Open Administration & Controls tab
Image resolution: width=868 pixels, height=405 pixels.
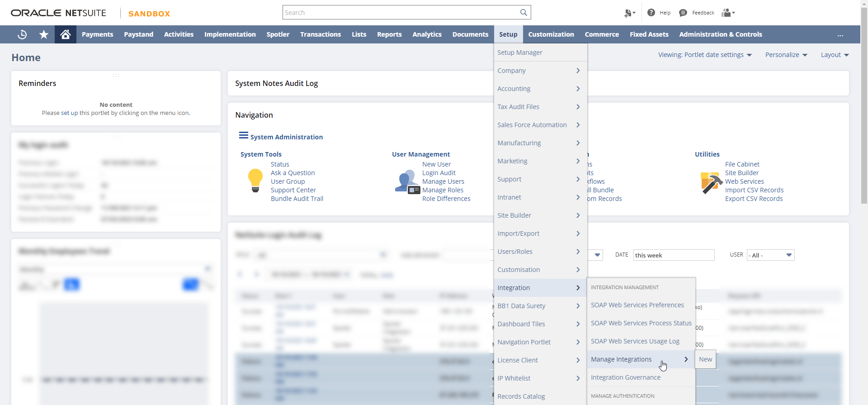point(720,34)
